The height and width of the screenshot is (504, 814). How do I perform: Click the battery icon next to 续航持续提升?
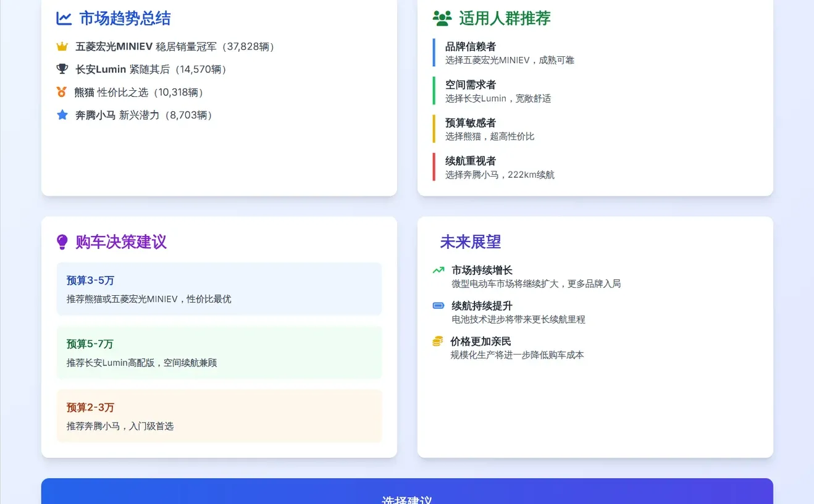point(439,305)
